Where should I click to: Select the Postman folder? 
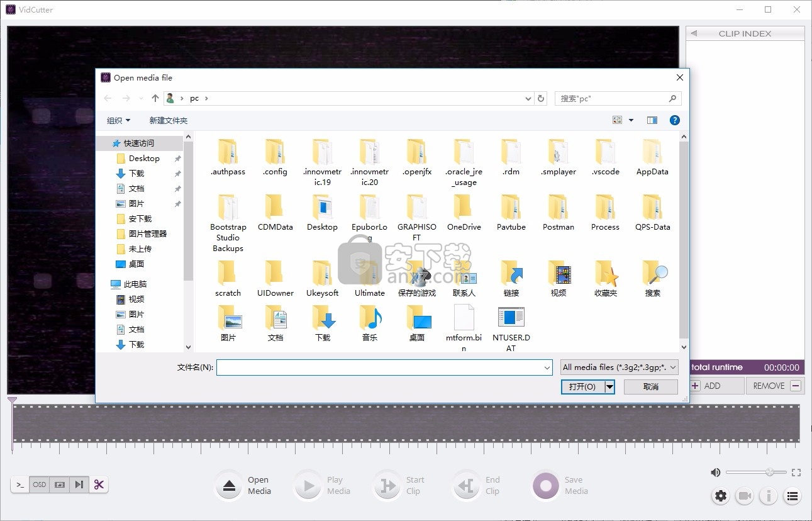(559, 213)
